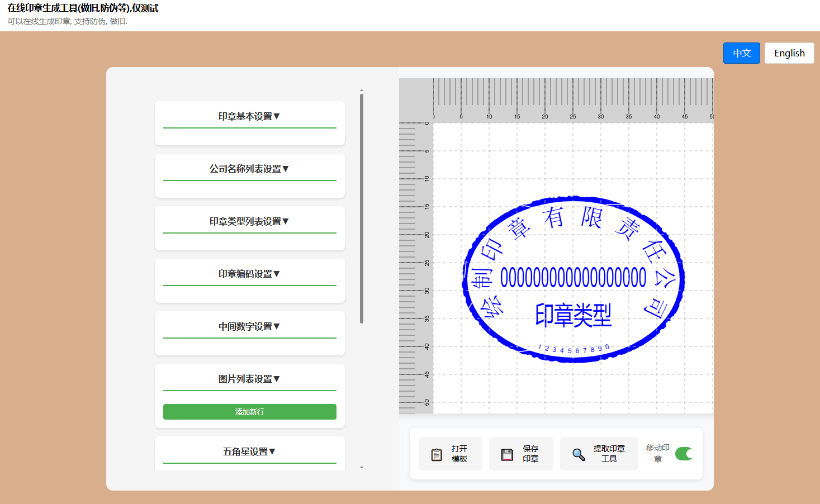Click the blue stamp preview on canvas
Screen dimensions: 820x504
click(572, 278)
